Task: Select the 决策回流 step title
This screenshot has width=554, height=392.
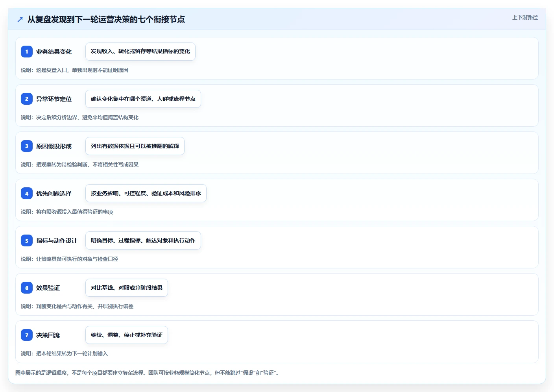Action: [x=48, y=335]
